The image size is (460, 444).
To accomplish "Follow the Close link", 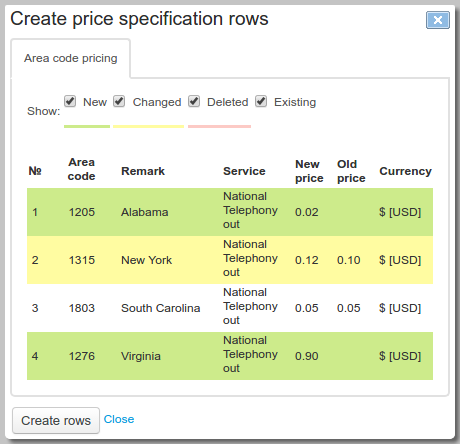I will (x=119, y=419).
